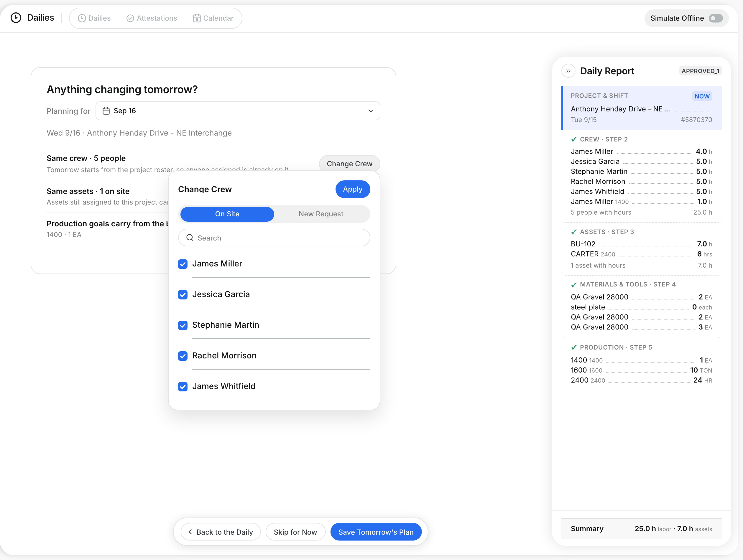
Task: Uncheck Rachel Morrison checkbox
Action: [x=183, y=356]
